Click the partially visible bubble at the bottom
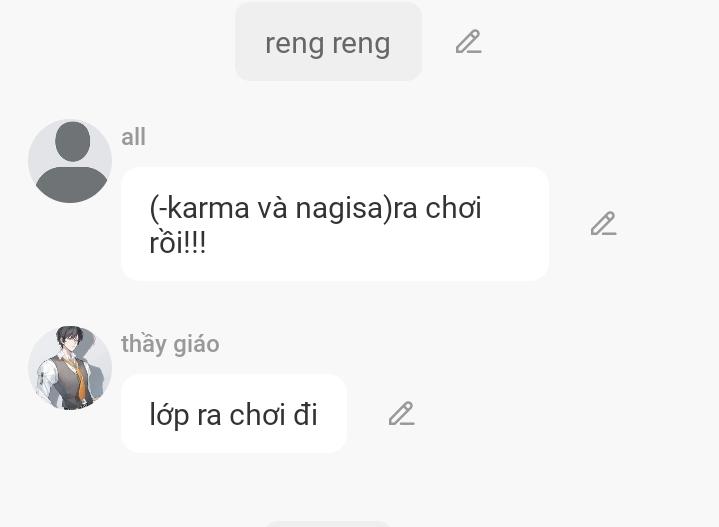 (x=328, y=524)
